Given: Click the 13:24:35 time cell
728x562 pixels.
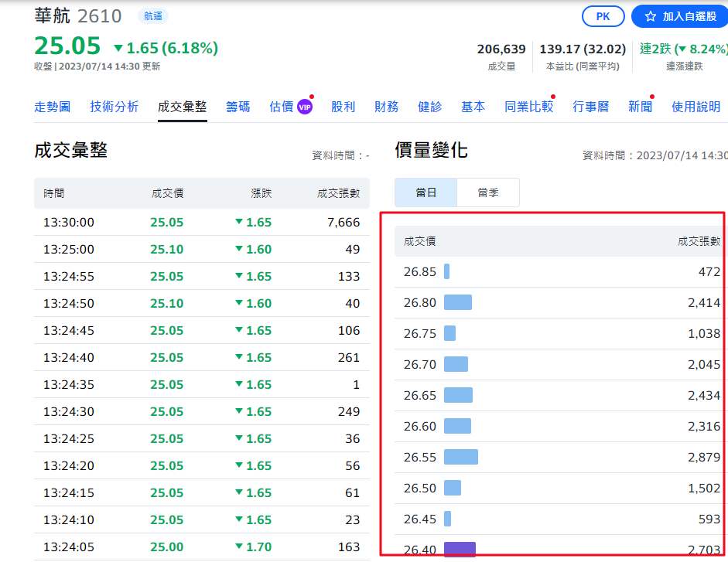Looking at the screenshot, I should 69,385.
